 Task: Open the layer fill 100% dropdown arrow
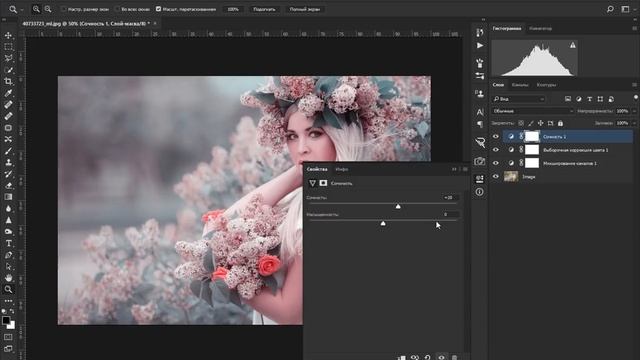(634, 123)
